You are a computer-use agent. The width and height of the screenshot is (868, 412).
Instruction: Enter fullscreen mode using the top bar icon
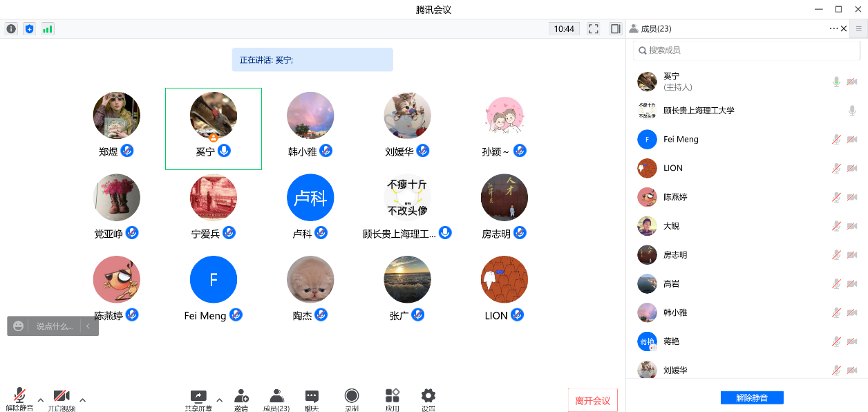(593, 29)
